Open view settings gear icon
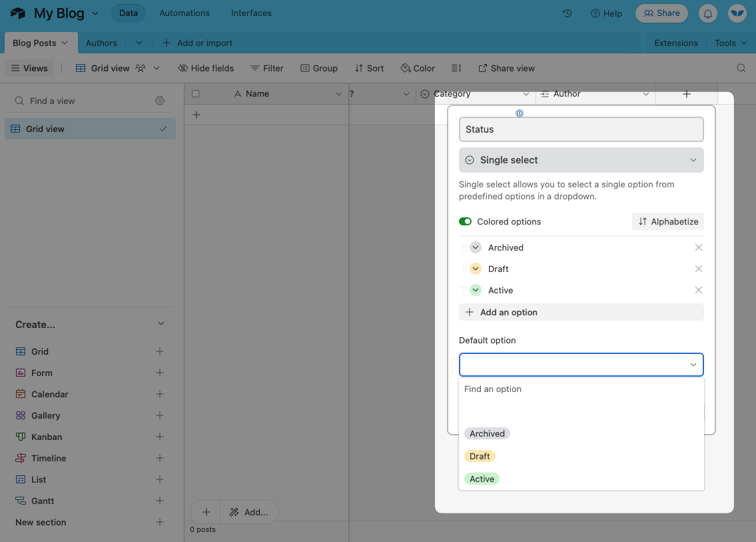 [160, 101]
